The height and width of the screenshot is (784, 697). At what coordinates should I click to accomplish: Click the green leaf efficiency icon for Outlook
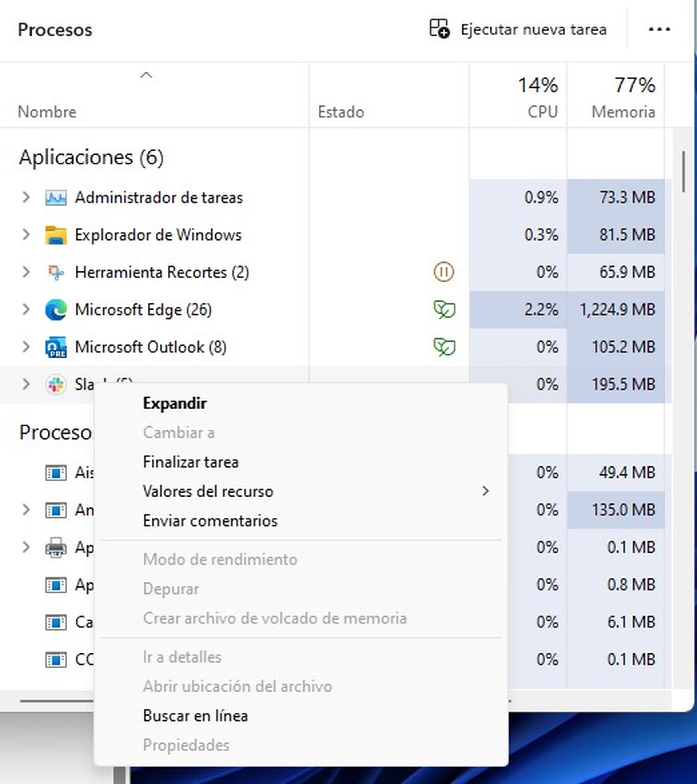point(444,347)
